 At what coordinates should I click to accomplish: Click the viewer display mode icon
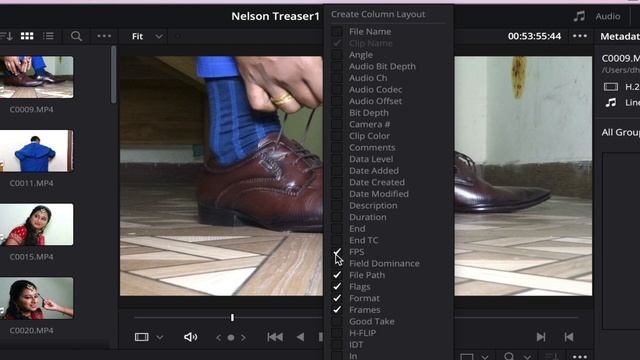pos(142,337)
